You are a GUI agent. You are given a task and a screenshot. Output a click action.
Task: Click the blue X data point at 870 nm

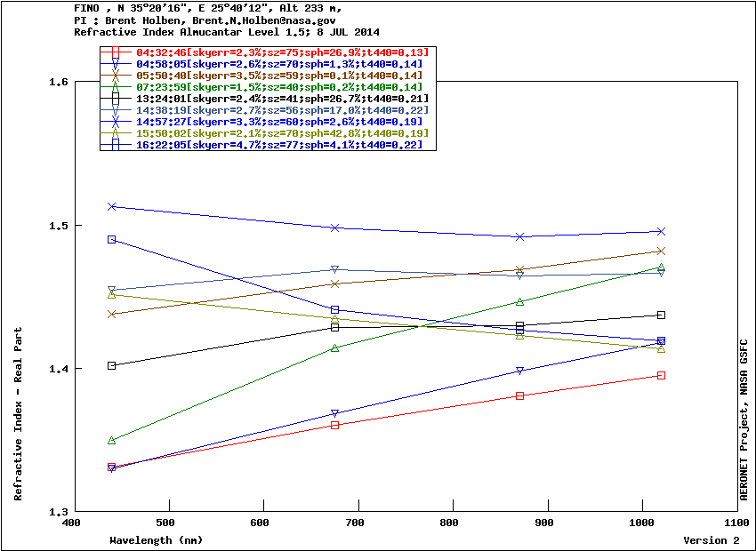tap(519, 237)
